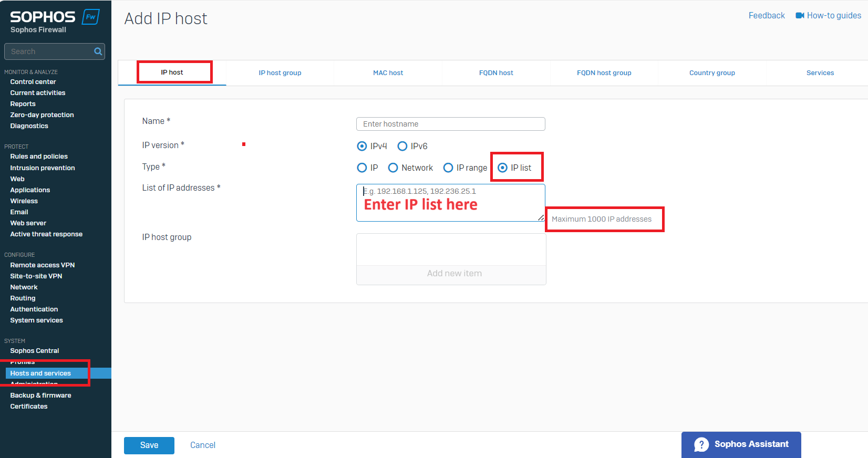This screenshot has height=458, width=868.
Task: Open Wireless in the sidebar
Action: 24,201
